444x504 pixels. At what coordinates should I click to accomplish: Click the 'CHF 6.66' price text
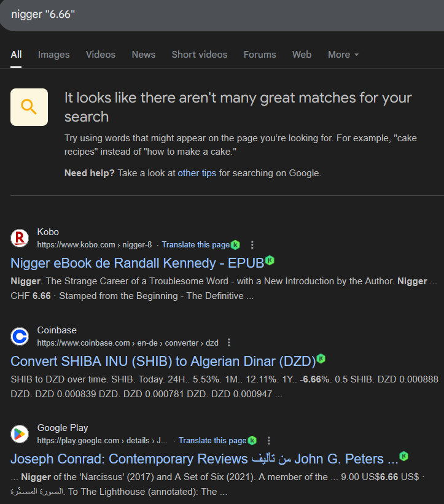coord(31,296)
